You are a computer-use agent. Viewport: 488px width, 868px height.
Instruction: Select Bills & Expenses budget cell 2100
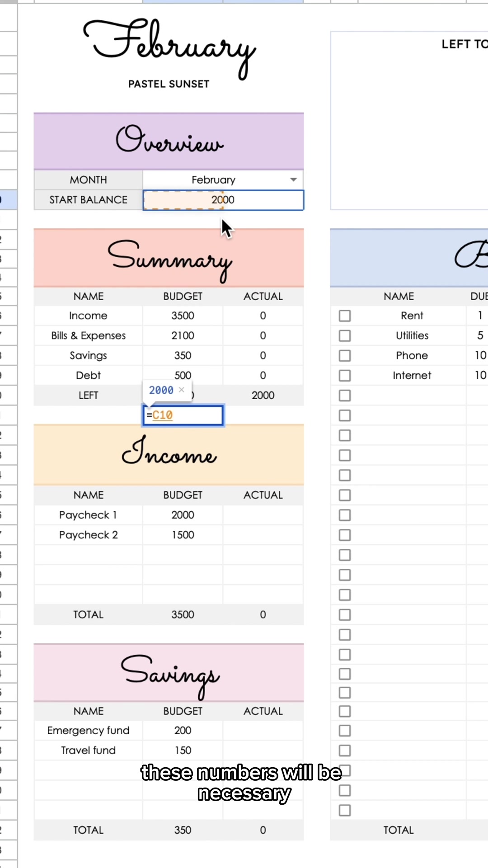(x=183, y=335)
